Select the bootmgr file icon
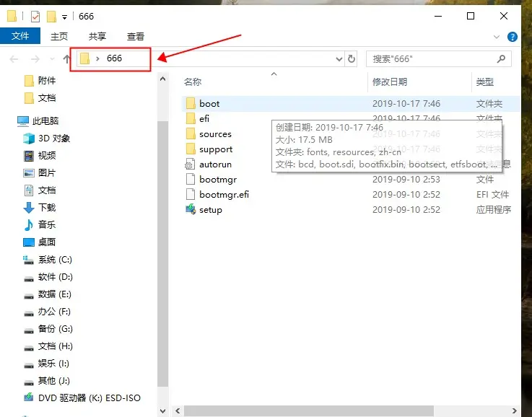Screen dimensions: 532x417 (191, 180)
